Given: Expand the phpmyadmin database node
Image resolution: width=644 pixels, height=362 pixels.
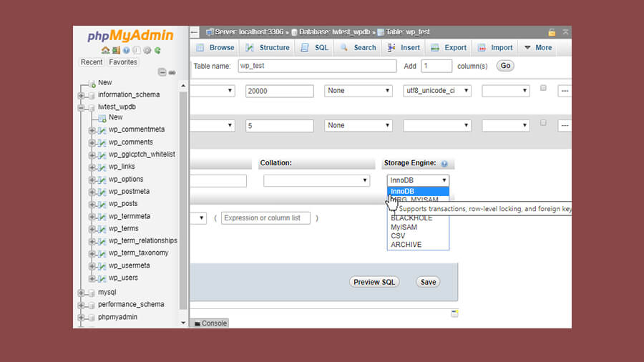Looking at the screenshot, I should coord(81,318).
